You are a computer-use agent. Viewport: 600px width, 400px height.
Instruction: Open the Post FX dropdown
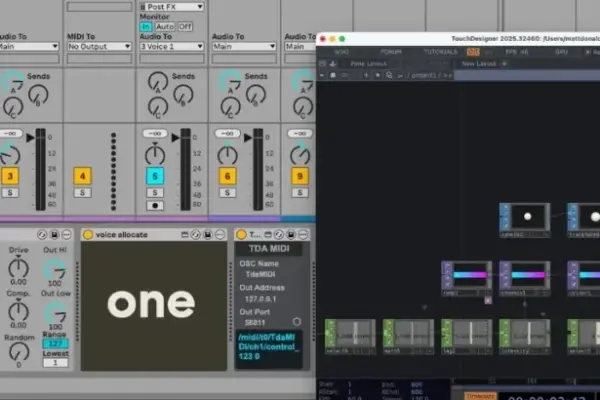pyautogui.click(x=171, y=7)
